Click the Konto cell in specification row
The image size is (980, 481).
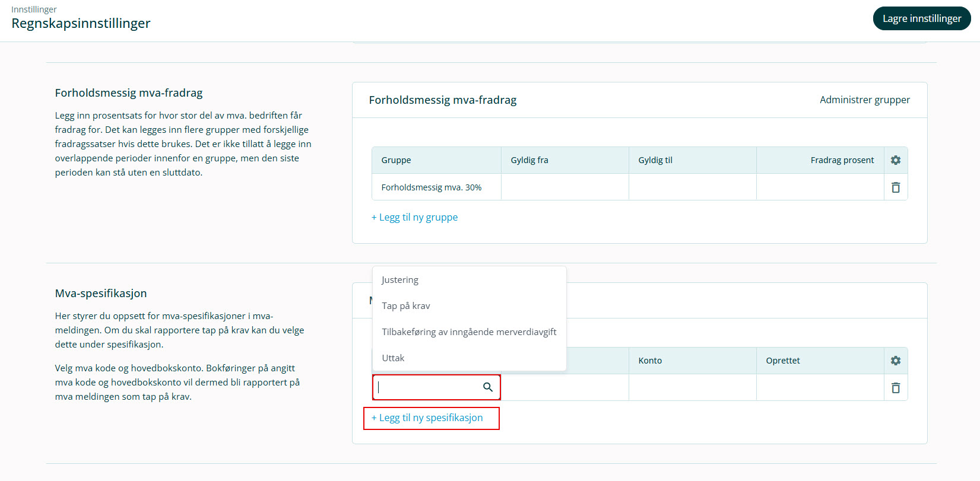pos(692,388)
